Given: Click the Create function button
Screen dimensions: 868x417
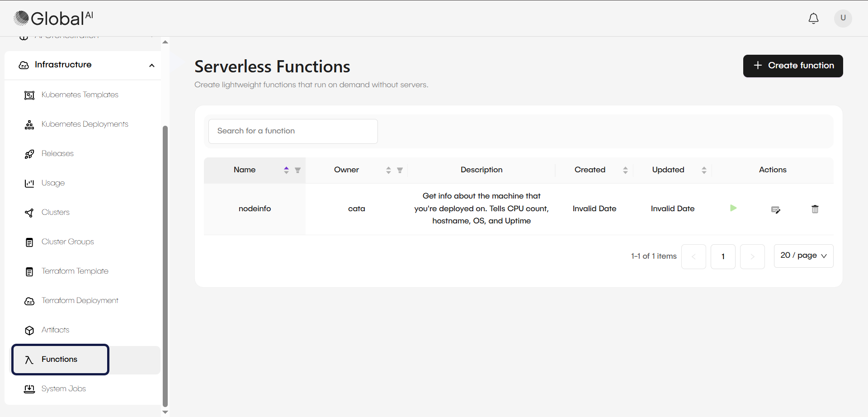Looking at the screenshot, I should tap(793, 66).
